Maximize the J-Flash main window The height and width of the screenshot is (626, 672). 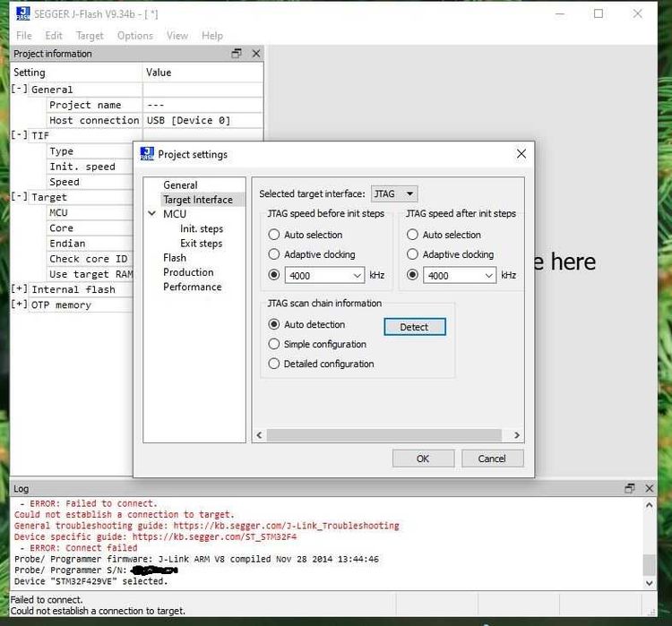click(599, 13)
